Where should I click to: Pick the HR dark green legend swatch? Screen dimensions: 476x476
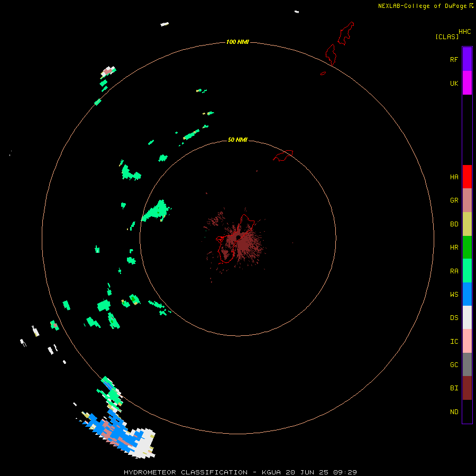[467, 248]
